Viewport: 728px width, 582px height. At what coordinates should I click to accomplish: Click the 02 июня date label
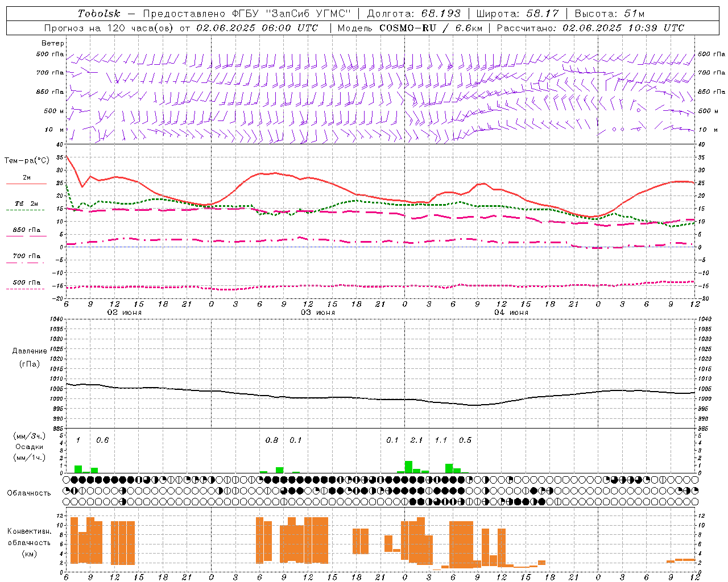[125, 313]
